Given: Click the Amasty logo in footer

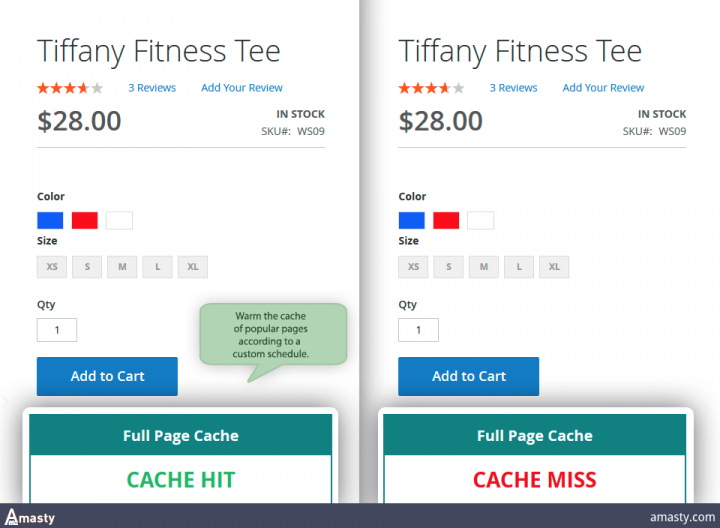Looking at the screenshot, I should pos(30,517).
